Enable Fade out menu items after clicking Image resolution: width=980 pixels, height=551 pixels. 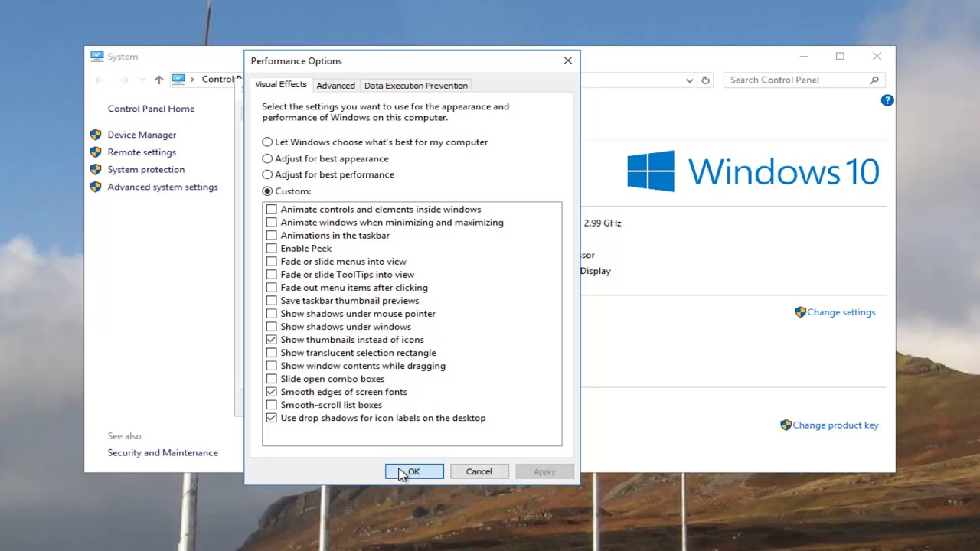click(x=271, y=288)
